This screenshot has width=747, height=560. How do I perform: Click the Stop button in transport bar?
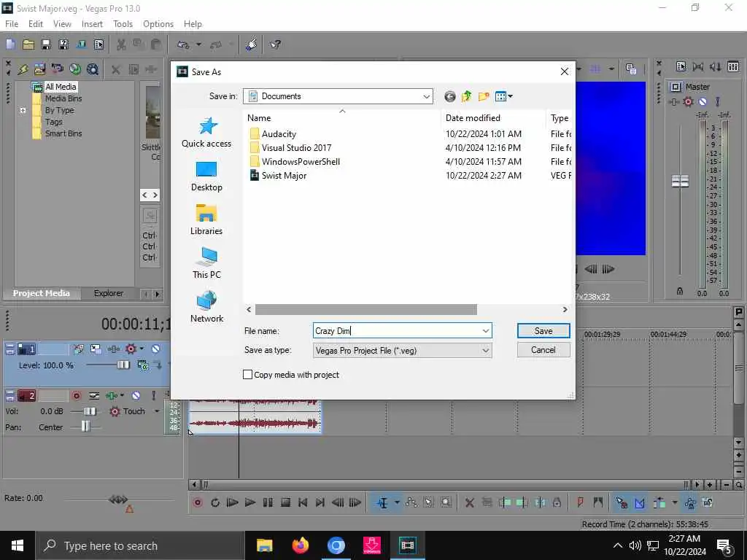(285, 503)
